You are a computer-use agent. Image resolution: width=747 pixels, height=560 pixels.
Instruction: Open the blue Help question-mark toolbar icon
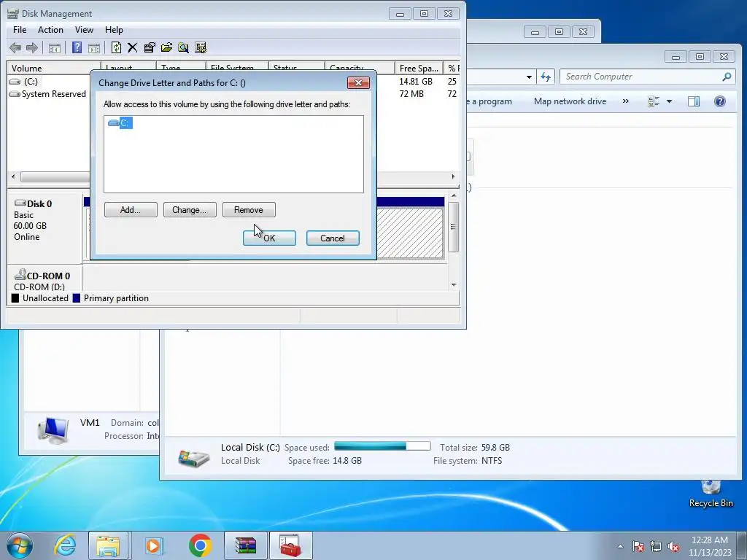pos(77,47)
